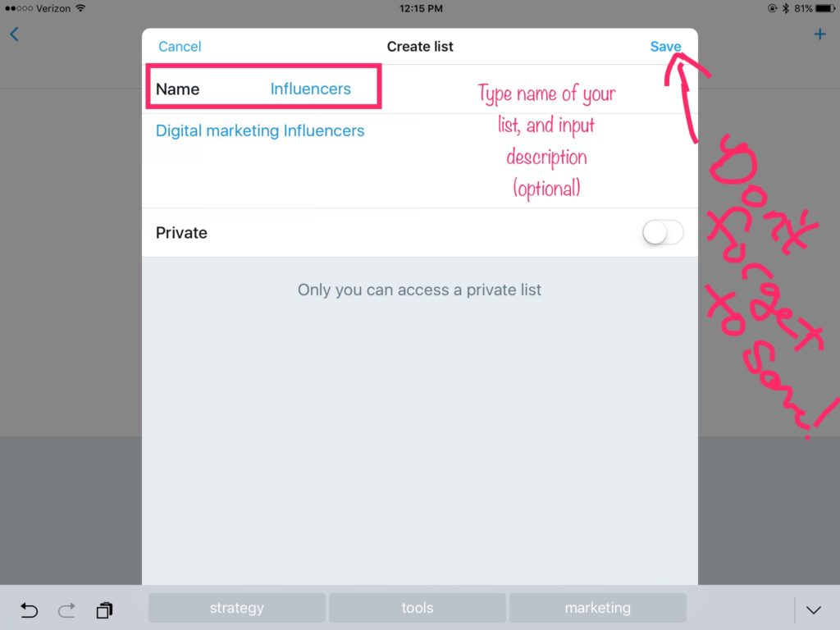This screenshot has width=840, height=630.
Task: Cancel list creation
Action: point(180,47)
